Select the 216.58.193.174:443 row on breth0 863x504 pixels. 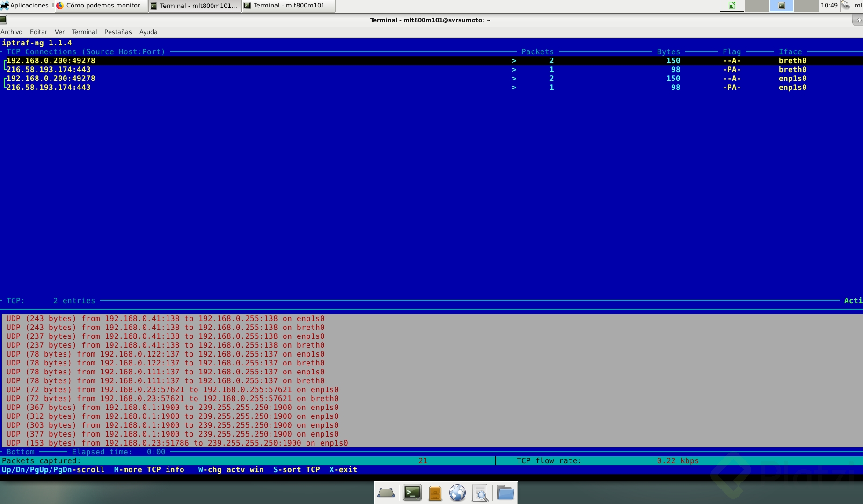pos(431,69)
